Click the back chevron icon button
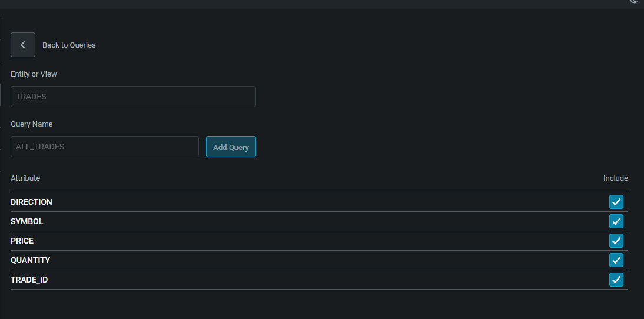Screen dimensions: 644x319 tap(22, 45)
